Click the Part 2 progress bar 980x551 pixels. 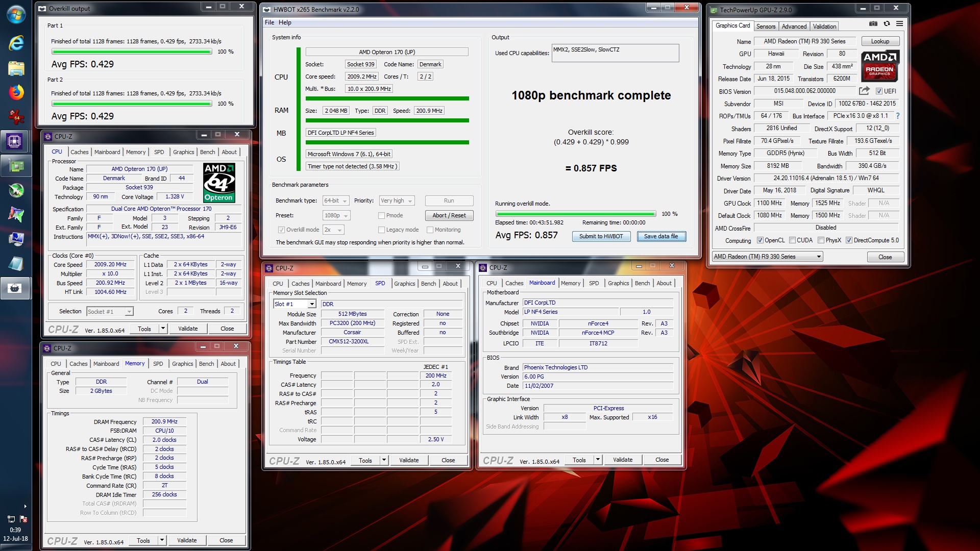132,104
